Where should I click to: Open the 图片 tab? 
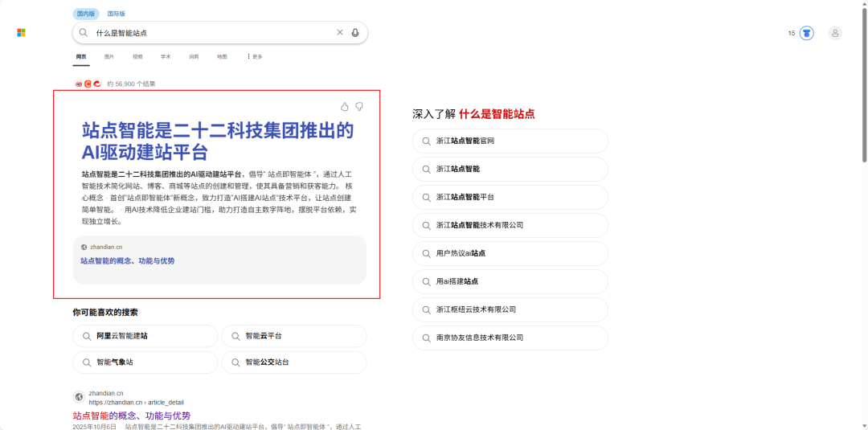[109, 56]
